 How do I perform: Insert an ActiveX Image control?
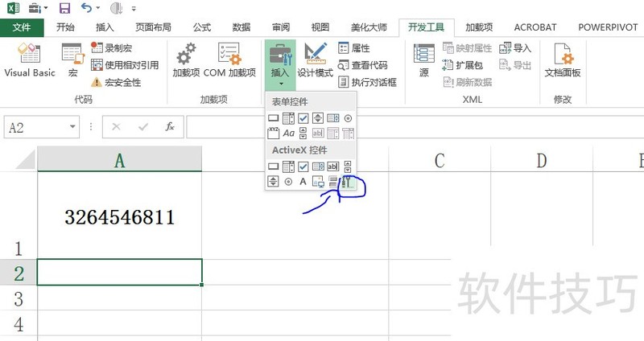tap(318, 182)
